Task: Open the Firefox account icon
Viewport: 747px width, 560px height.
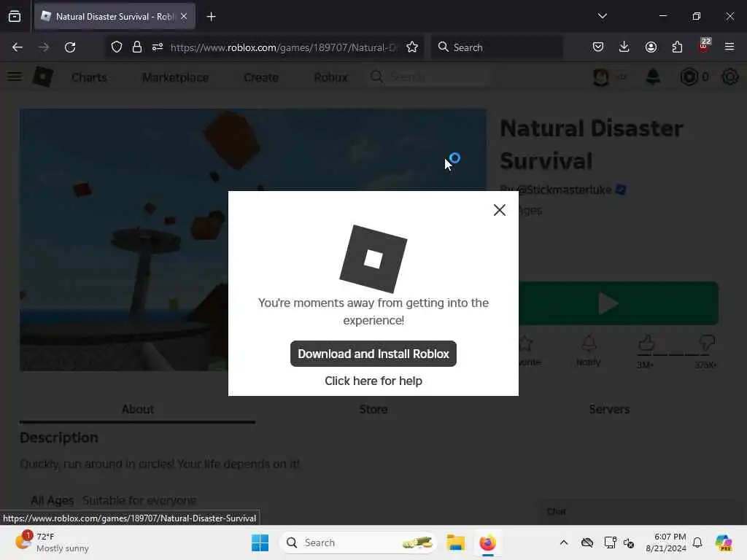Action: point(651,47)
